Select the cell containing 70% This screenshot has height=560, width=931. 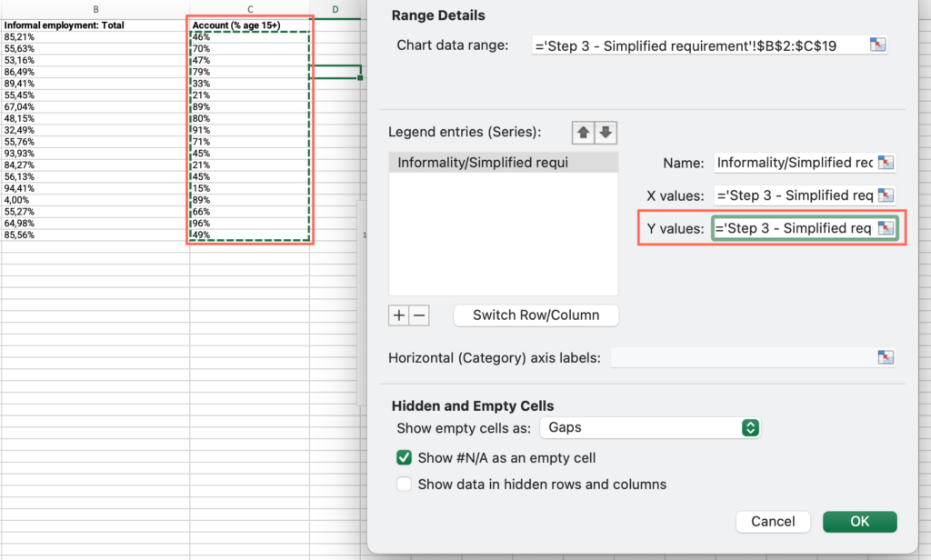pos(250,49)
